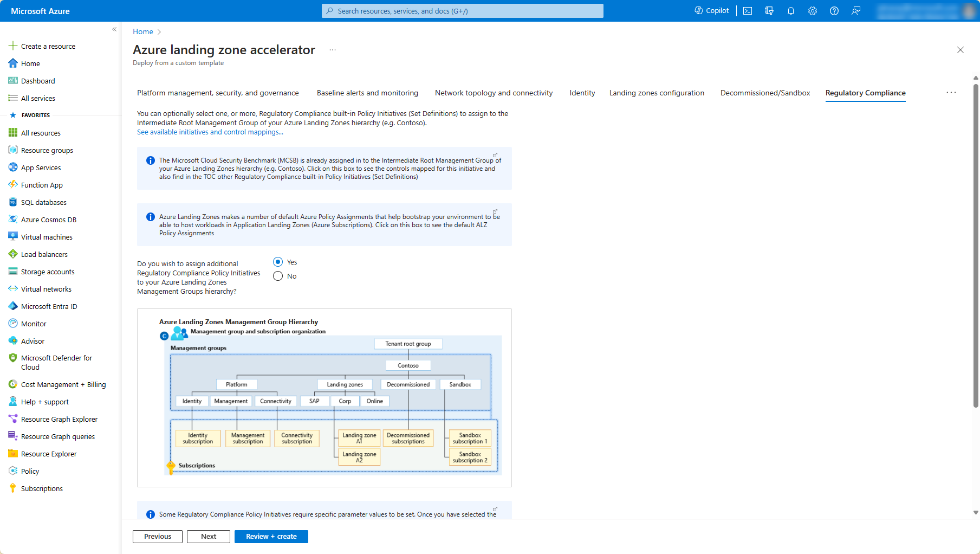Open Microsoft Defender for Cloud
This screenshot has width=980, height=554.
point(56,362)
